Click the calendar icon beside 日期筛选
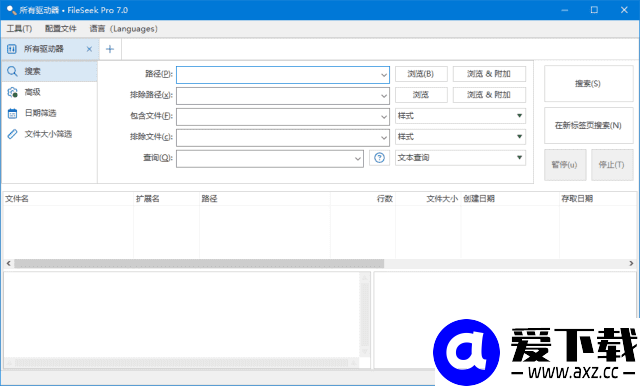Screen dimensions: 640x386 coord(12,113)
